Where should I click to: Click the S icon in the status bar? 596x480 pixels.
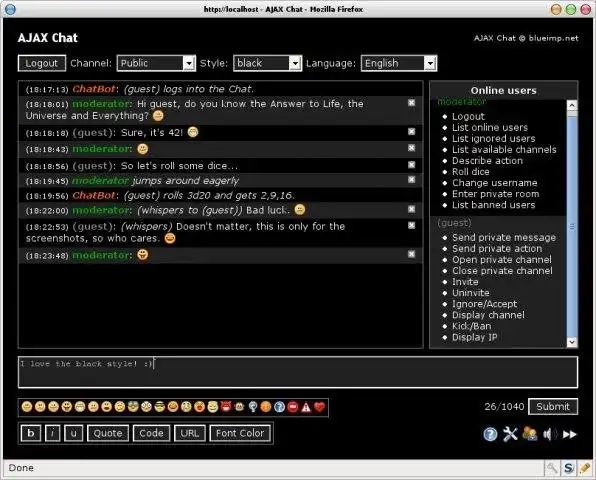click(x=568, y=467)
